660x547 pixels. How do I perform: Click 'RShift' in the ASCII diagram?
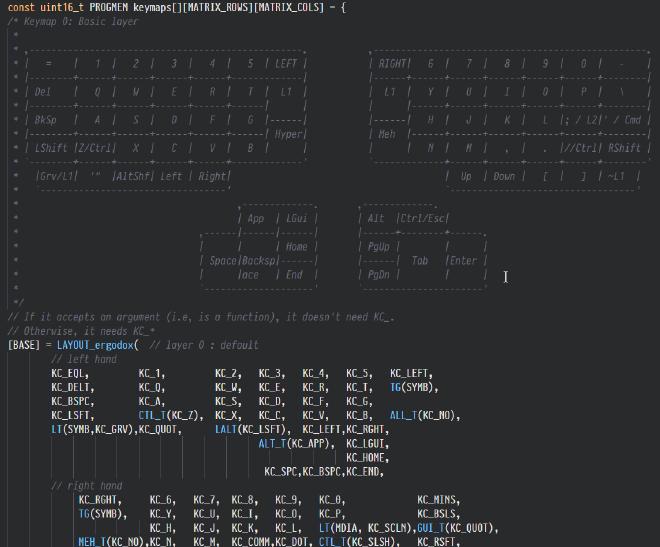(624, 149)
